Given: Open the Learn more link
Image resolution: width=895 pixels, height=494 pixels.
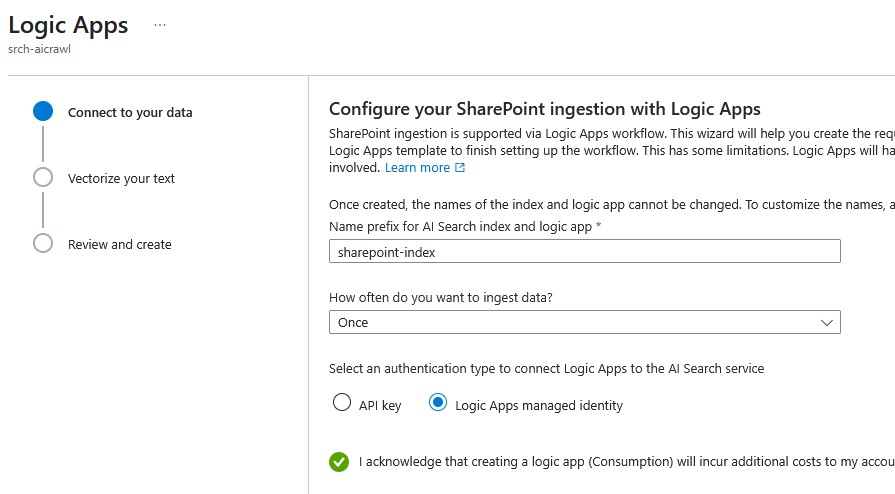Looking at the screenshot, I should [x=417, y=168].
